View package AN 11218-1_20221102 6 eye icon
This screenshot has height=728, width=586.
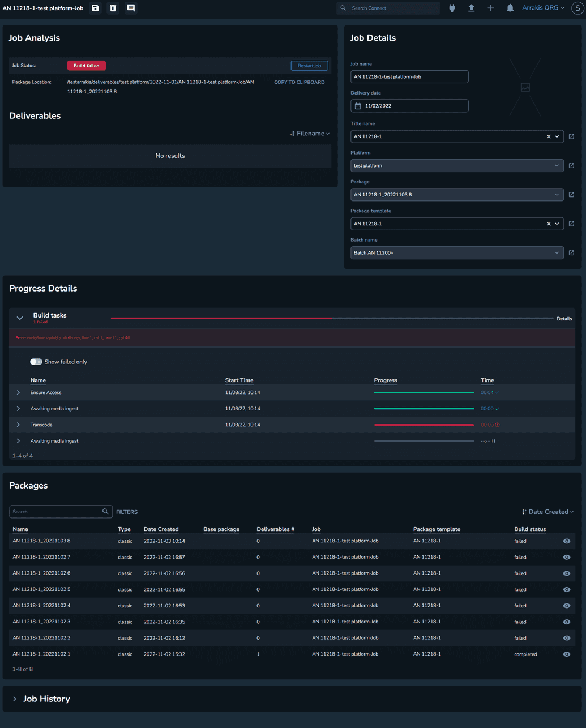tap(567, 573)
